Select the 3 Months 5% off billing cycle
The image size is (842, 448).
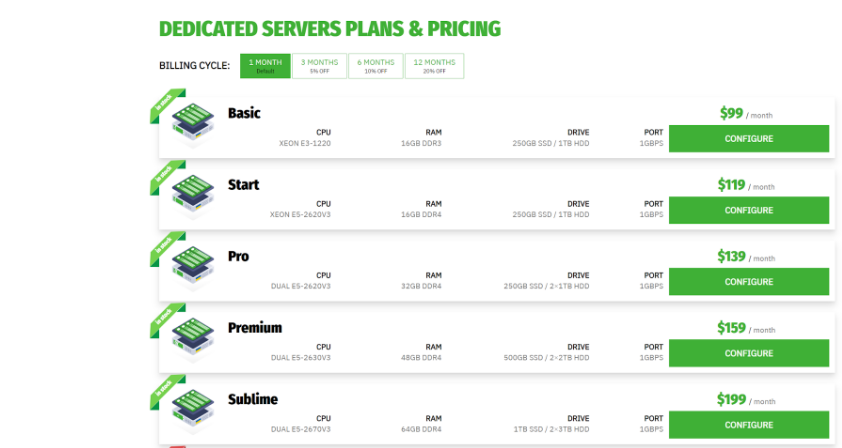click(x=320, y=66)
